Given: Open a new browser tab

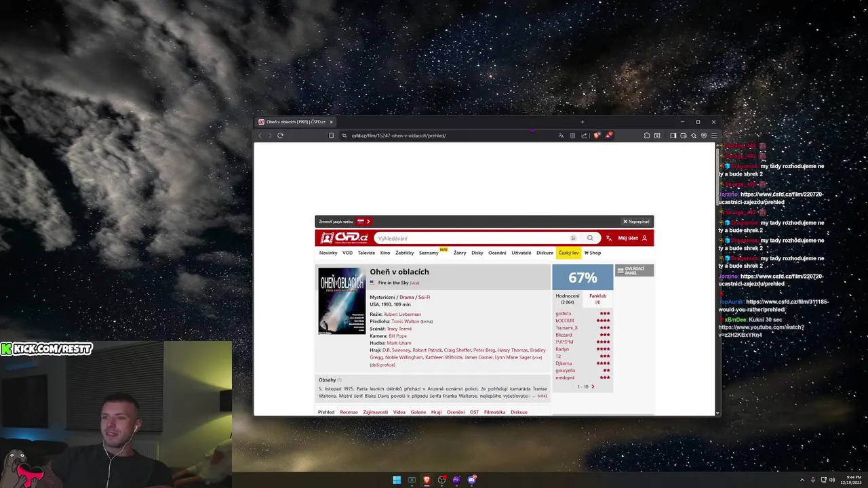Looking at the screenshot, I should click(x=582, y=122).
